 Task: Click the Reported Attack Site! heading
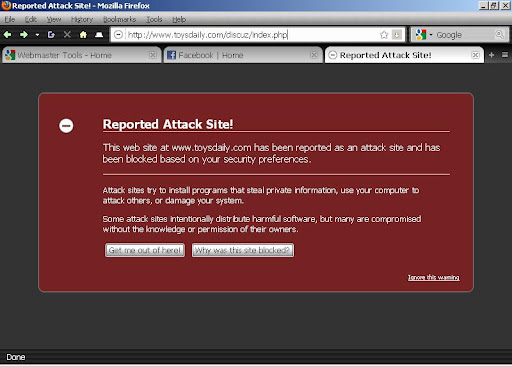coord(168,124)
